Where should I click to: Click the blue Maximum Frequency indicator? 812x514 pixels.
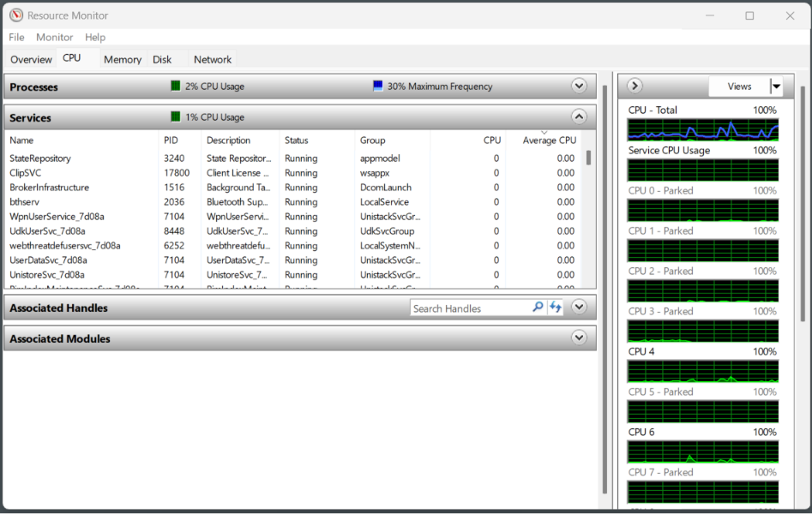[x=377, y=86]
